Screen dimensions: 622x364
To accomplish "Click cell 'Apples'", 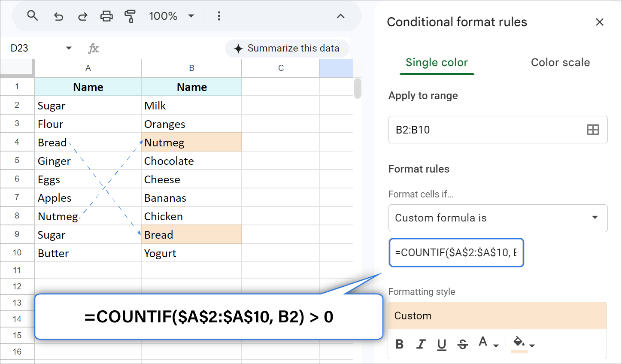I will click(88, 197).
